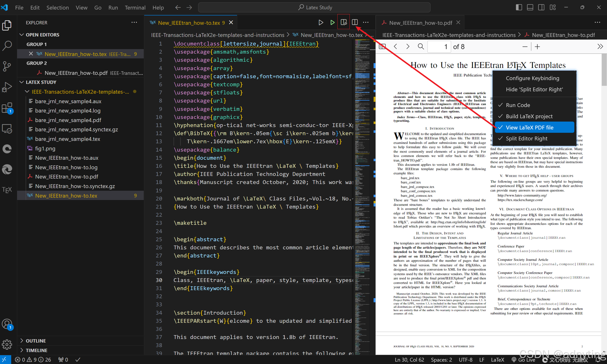The image size is (607, 364).
Task: Click the green Build LaTeX project icon
Action: click(x=332, y=23)
